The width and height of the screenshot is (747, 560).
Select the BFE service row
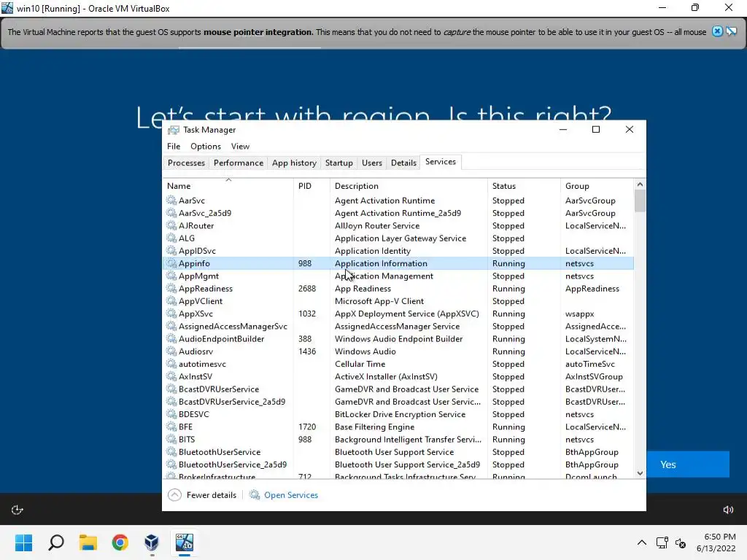[x=398, y=427]
